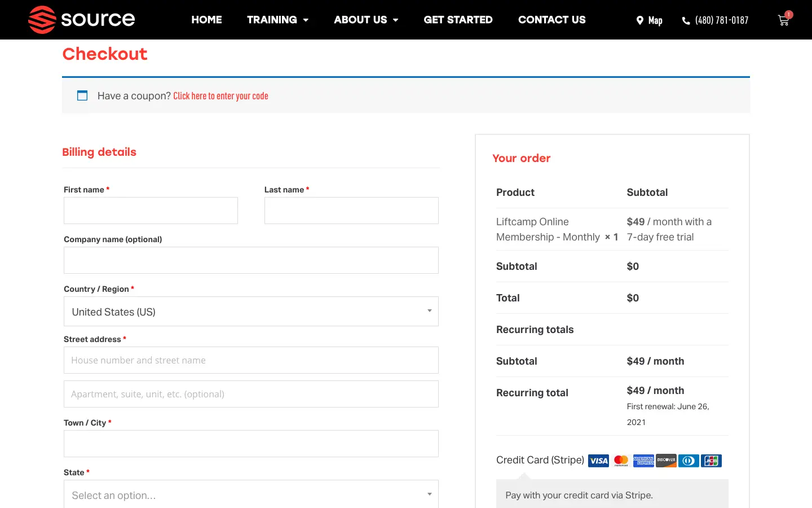Click the JCB card icon
Screen dimensions: 812x508
(x=711, y=461)
